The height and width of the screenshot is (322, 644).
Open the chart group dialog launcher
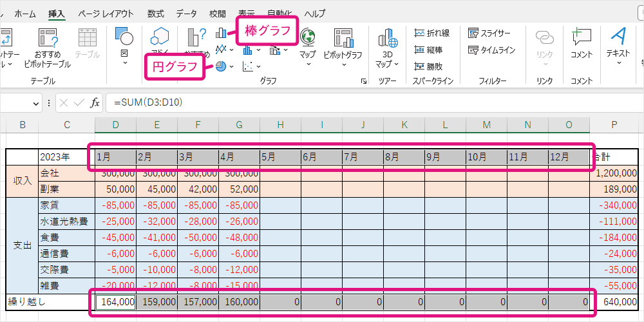pos(364,81)
